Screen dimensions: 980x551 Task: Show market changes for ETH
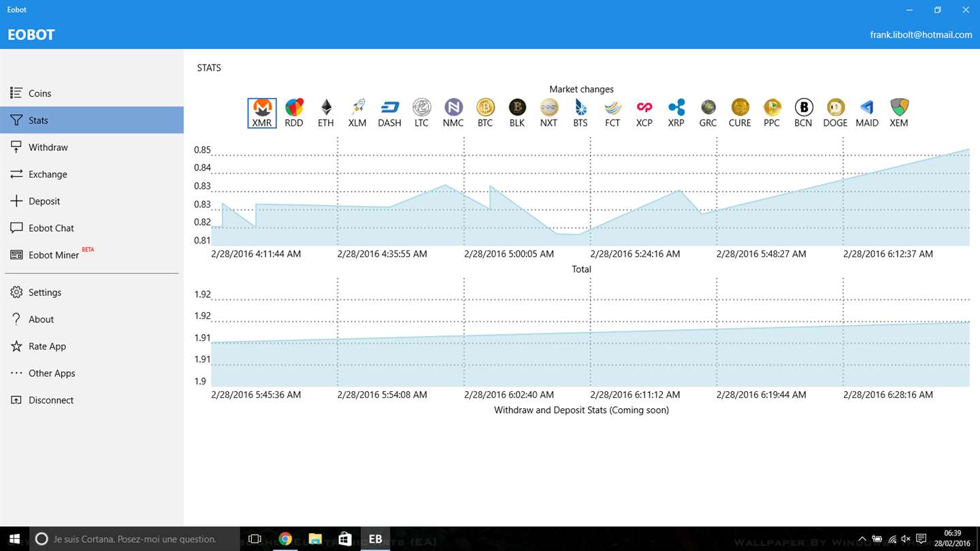[326, 113]
